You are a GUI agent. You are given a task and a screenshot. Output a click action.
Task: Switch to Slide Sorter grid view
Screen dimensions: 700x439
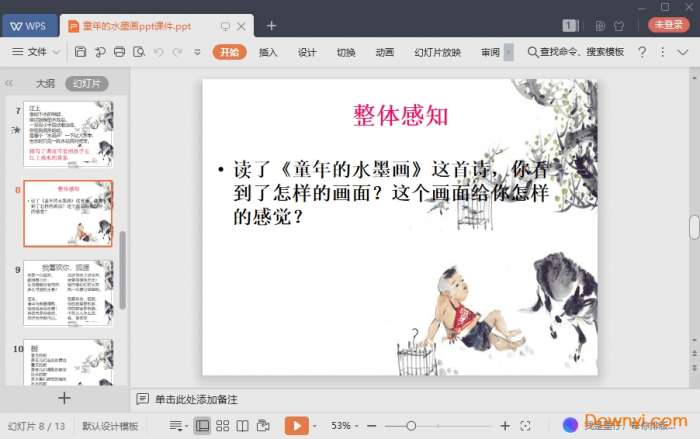tap(222, 426)
